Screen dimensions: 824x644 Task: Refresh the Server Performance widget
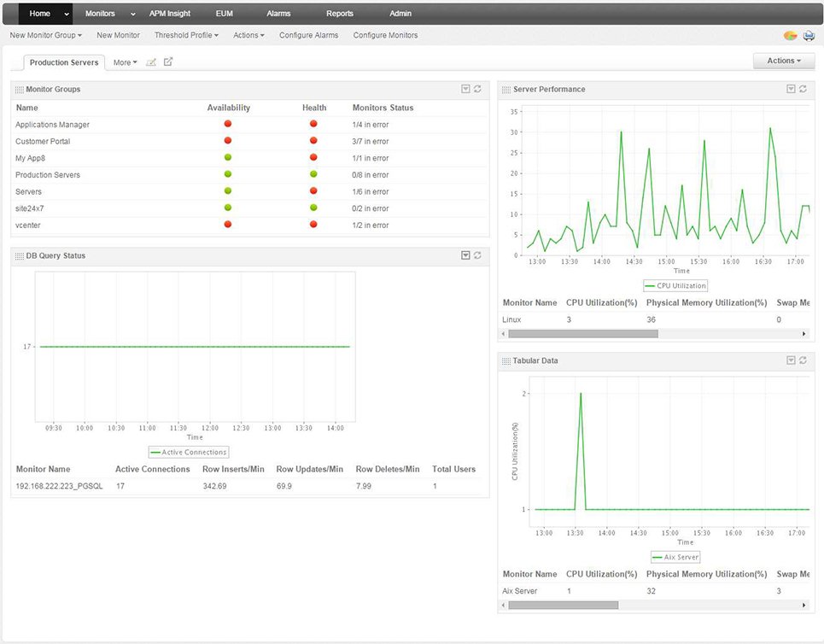pos(803,89)
